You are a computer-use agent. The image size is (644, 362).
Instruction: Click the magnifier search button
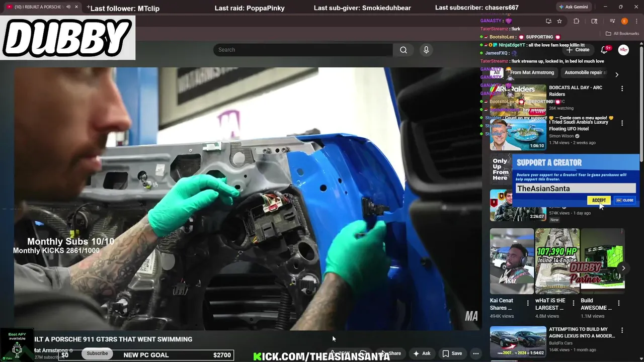(x=404, y=50)
